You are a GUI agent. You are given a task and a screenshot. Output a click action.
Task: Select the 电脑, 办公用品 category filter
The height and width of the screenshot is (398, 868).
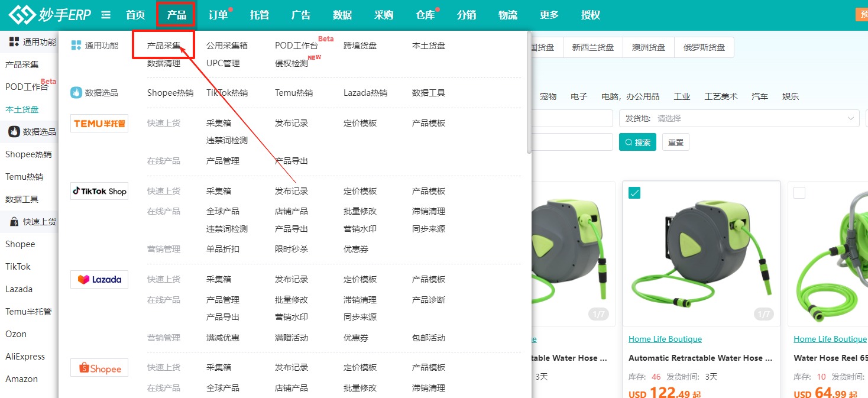(630, 96)
